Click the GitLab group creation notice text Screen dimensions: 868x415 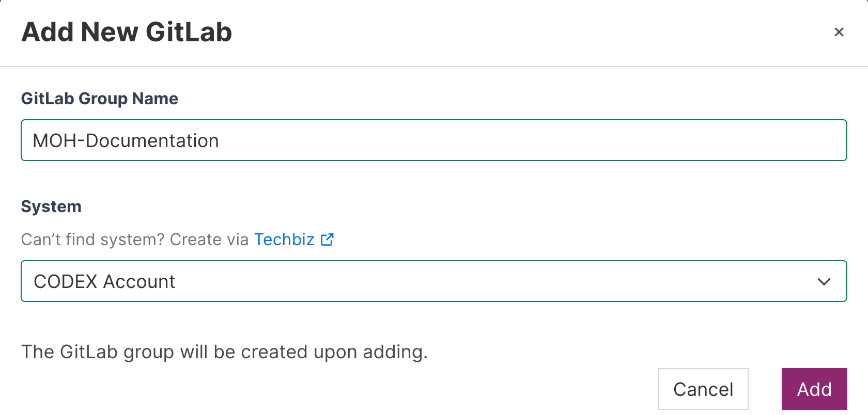224,352
